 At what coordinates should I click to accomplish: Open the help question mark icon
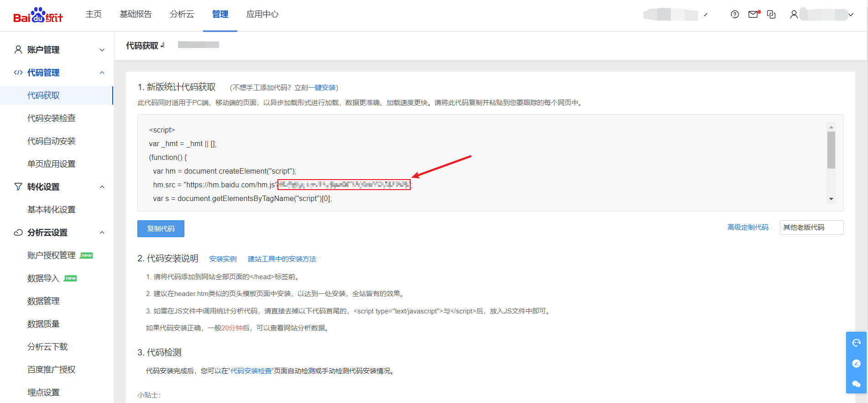pos(735,15)
